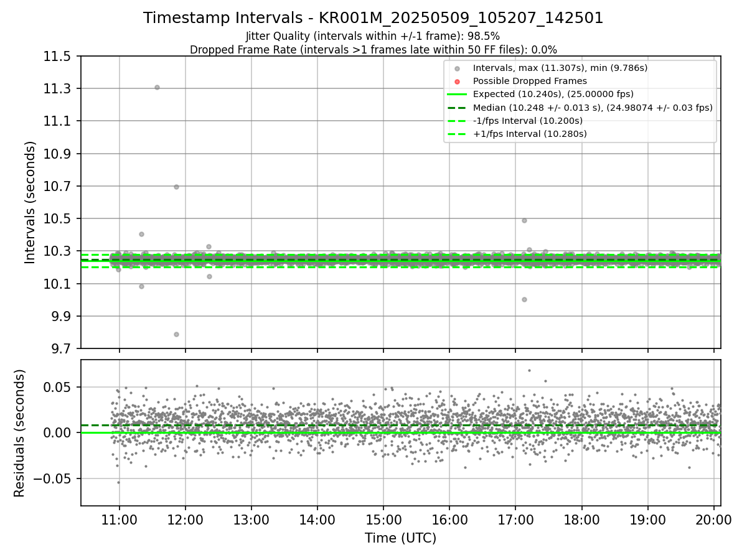Click legend entry -1/fps Interval (10.200s)
The height and width of the screenshot is (560, 747).
[x=528, y=121]
